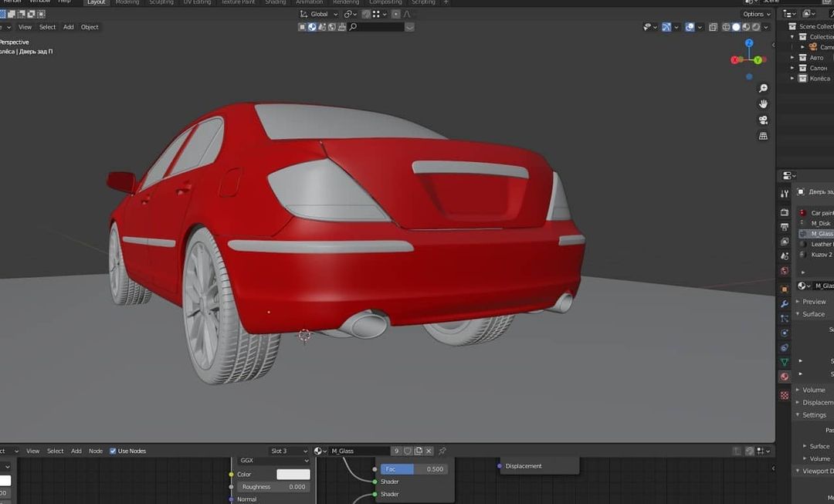Viewport: 834px width, 504px height.
Task: Expand the Салон collection in outliner
Action: (x=792, y=68)
